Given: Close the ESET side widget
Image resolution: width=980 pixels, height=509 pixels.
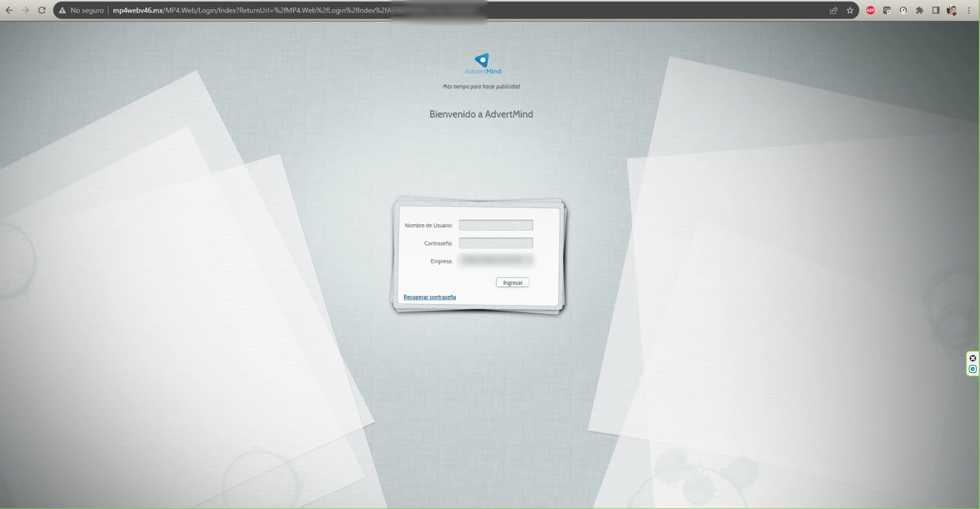Looking at the screenshot, I should click(973, 358).
